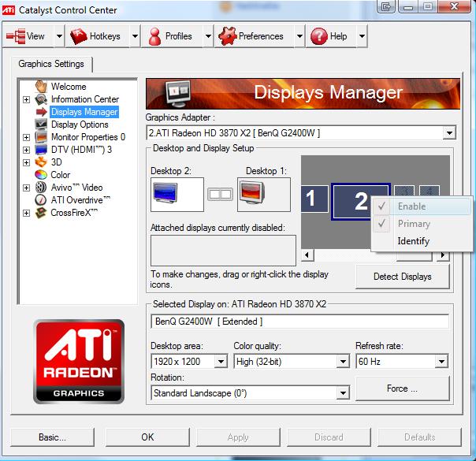Select Displays Manager in the tree

[84, 112]
